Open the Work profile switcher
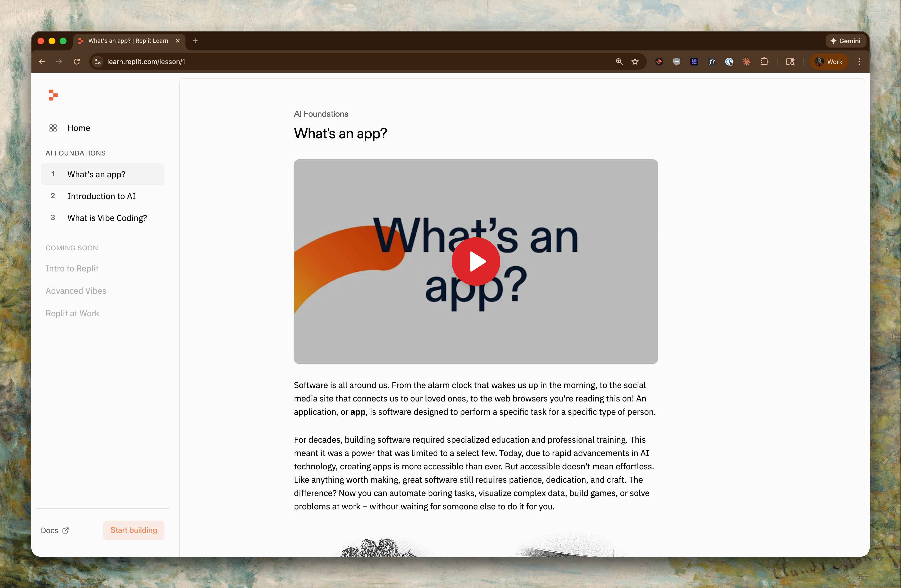Screen dimensions: 901x588 (x=828, y=62)
